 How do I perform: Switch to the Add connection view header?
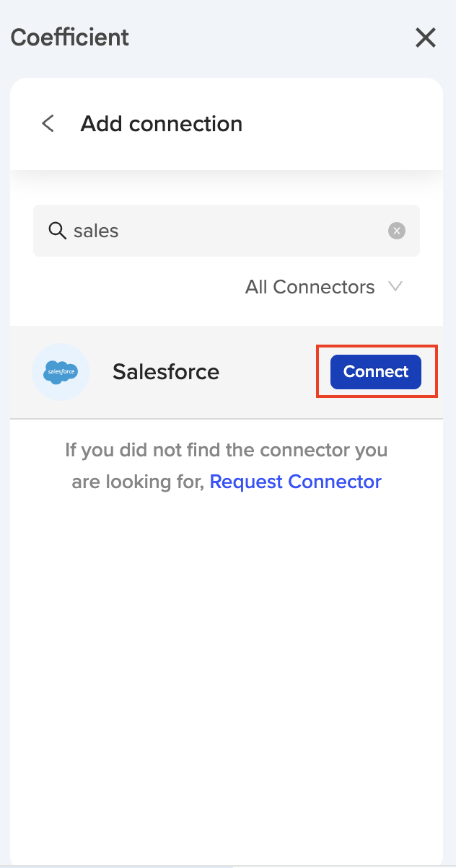[x=161, y=123]
